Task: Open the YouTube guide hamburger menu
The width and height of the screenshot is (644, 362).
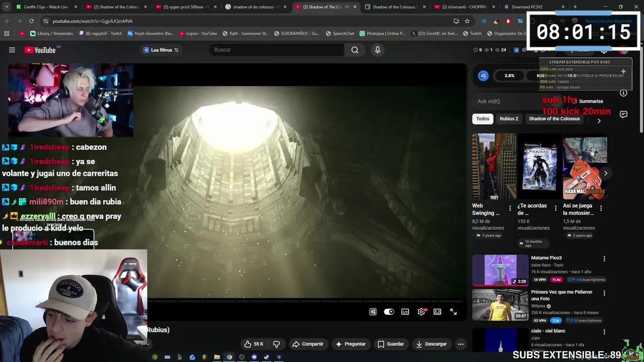Action: [12, 50]
